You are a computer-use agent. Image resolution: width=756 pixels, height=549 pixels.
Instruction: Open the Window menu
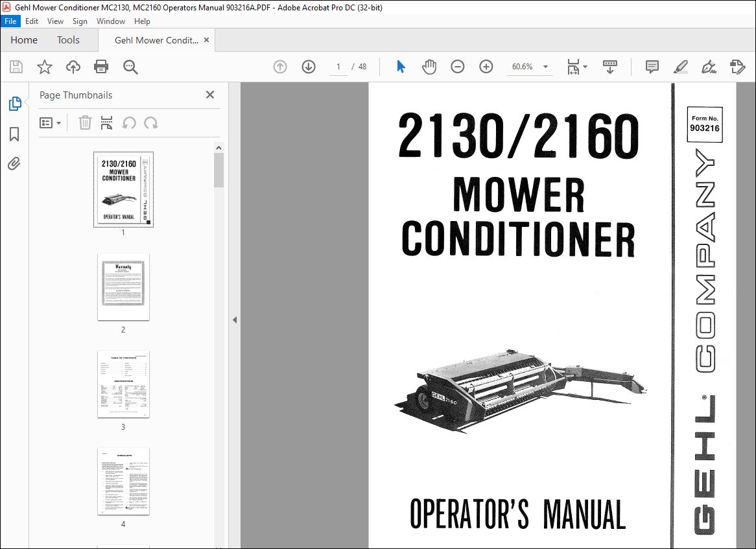tap(110, 21)
